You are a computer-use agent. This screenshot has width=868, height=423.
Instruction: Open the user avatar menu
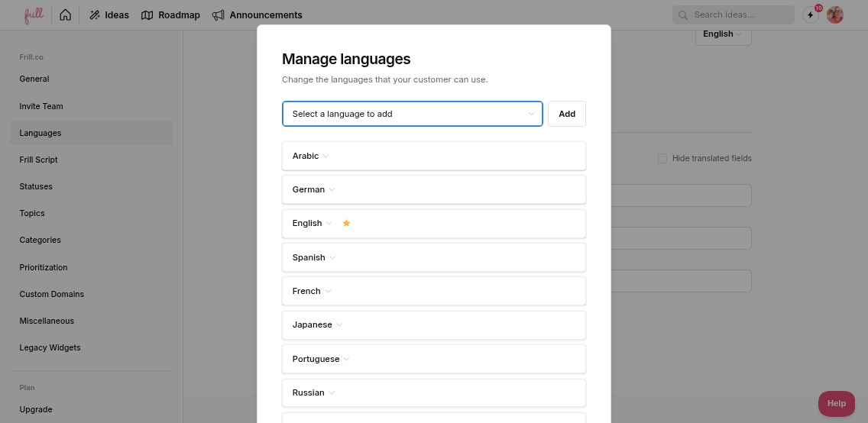[835, 15]
